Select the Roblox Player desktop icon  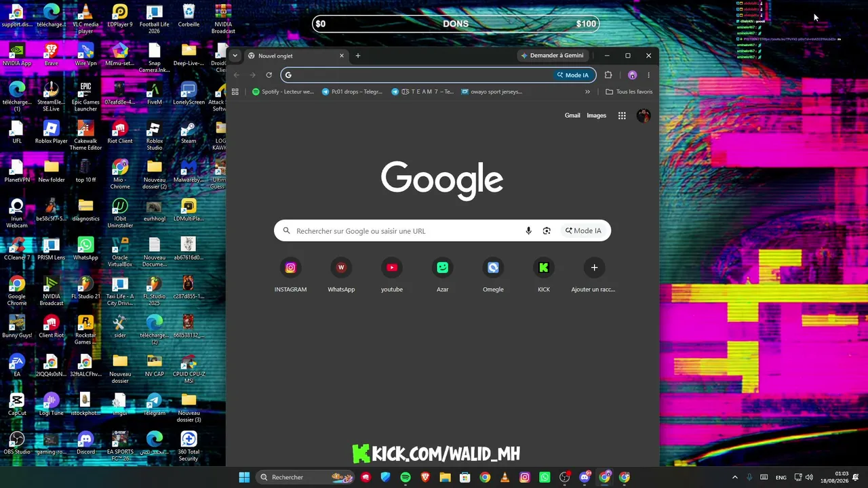[x=52, y=132]
